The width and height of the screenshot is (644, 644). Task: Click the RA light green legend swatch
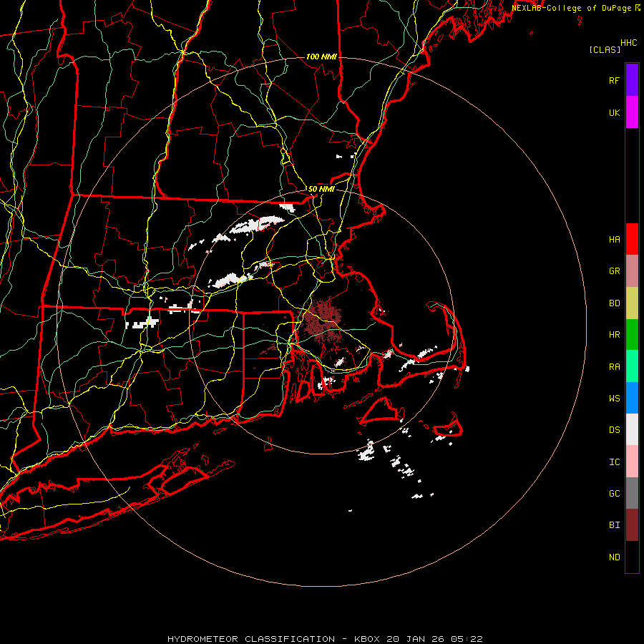(632, 366)
